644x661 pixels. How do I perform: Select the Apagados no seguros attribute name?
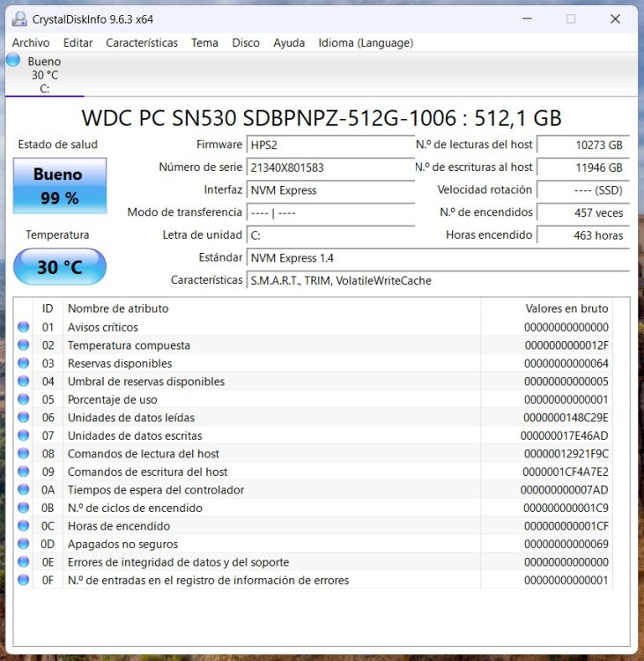(x=123, y=545)
